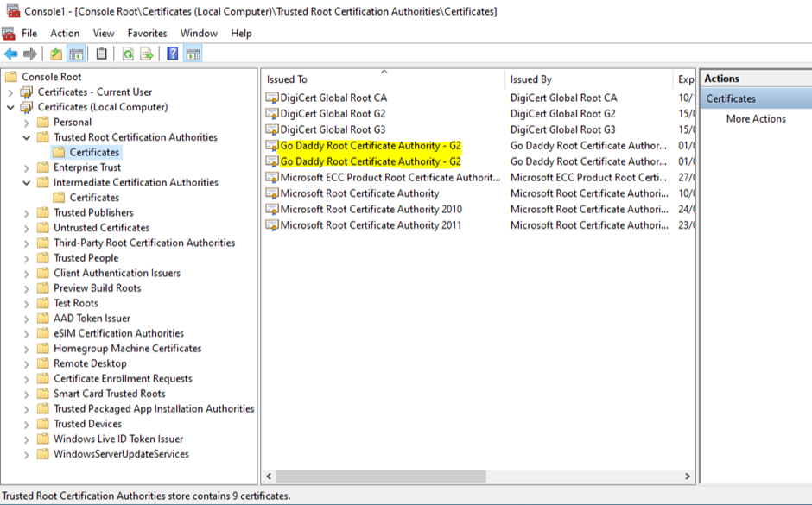Select Client Authentication Issuers tree node
812x505 pixels.
click(117, 273)
